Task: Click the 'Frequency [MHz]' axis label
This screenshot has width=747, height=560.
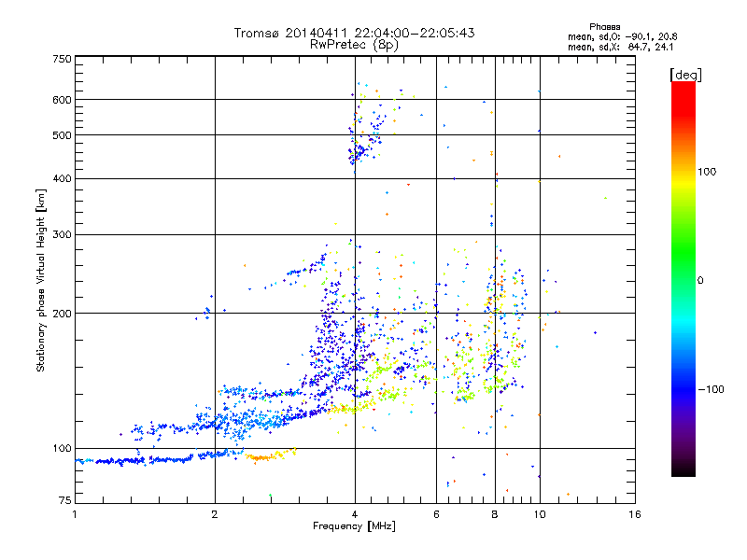Action: point(354,526)
